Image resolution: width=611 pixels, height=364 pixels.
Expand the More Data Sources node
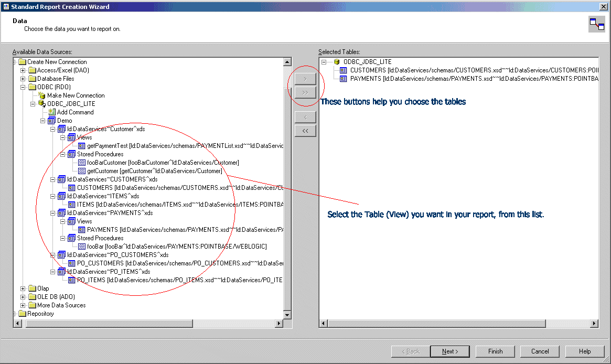tap(23, 306)
